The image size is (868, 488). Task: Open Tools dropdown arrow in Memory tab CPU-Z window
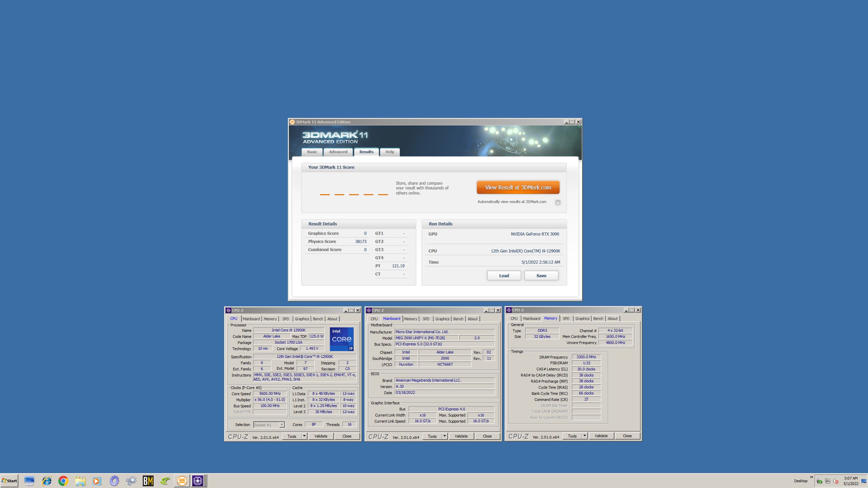tap(585, 436)
